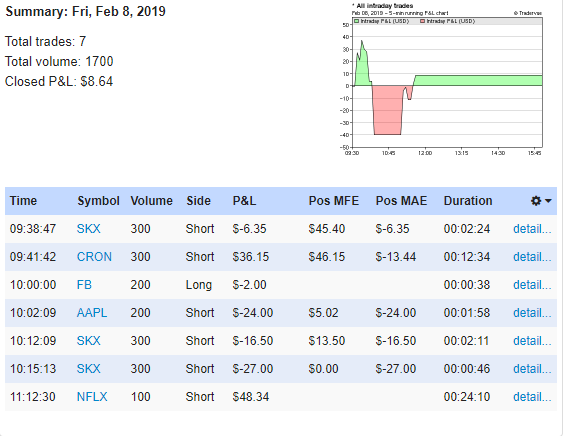This screenshot has height=436, width=564.
Task: Select the $36.15 P&L cell
Action: (251, 257)
